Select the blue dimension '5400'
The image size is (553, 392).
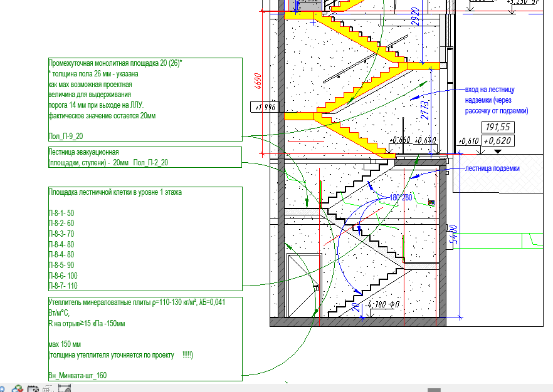[455, 235]
